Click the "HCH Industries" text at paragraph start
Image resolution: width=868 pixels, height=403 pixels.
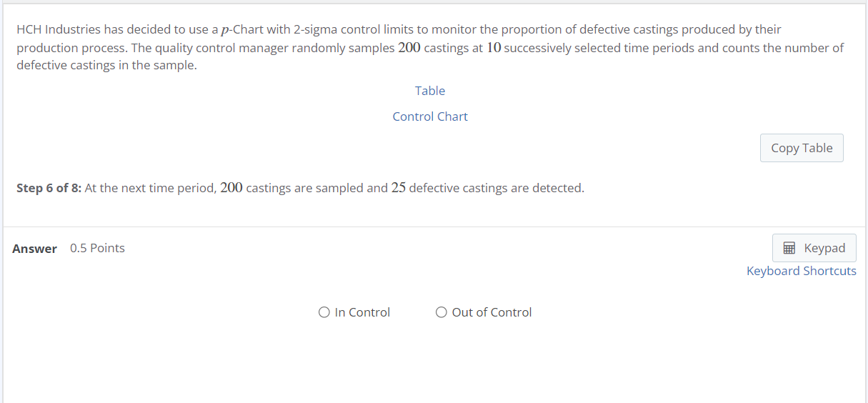coord(58,29)
